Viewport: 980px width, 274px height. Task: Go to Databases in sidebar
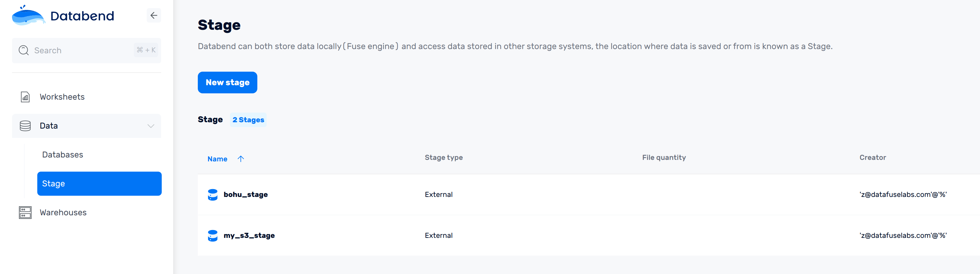(x=63, y=155)
